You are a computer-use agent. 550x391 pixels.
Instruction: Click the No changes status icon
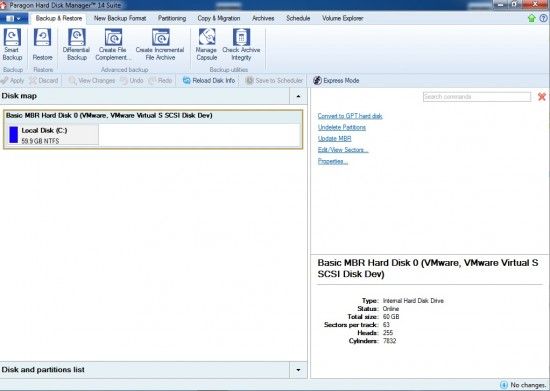pyautogui.click(x=504, y=385)
